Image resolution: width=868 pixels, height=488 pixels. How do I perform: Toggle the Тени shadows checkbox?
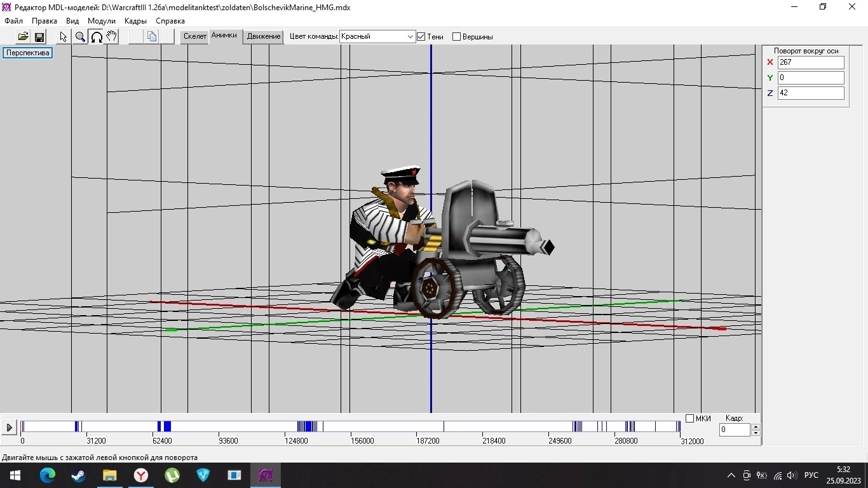pos(421,37)
